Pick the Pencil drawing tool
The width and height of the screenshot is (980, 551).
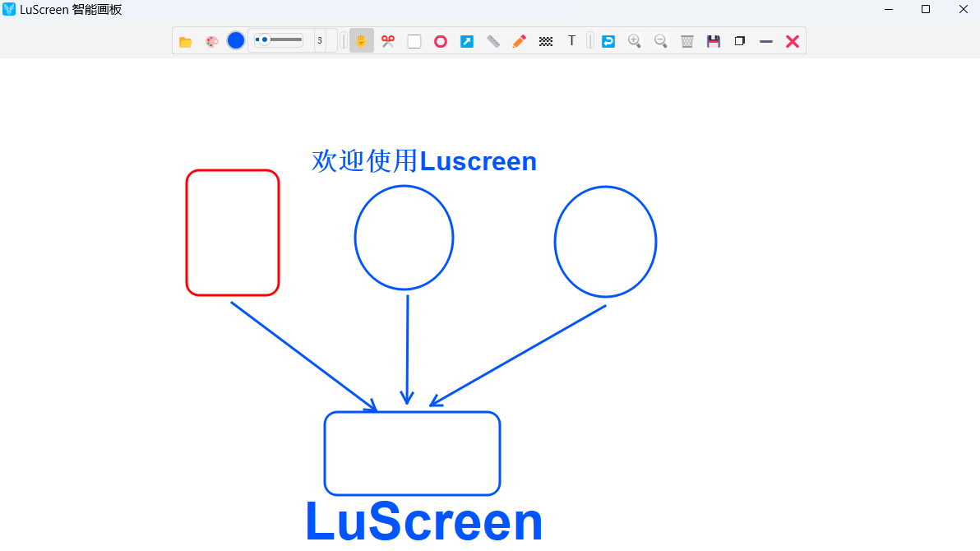pos(520,40)
